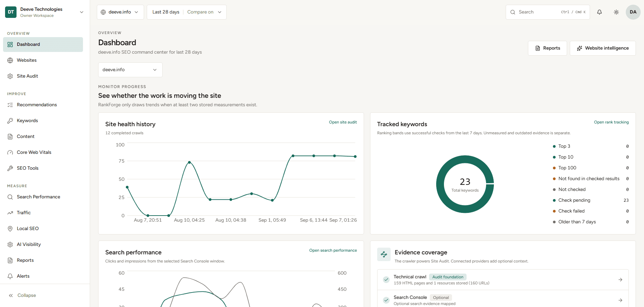Click the Recommendations list icon

10,105
